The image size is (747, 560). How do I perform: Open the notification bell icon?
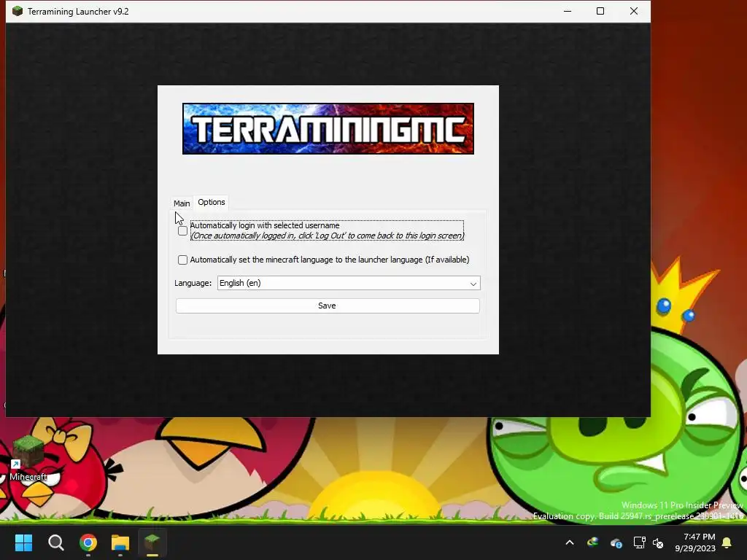(x=727, y=542)
